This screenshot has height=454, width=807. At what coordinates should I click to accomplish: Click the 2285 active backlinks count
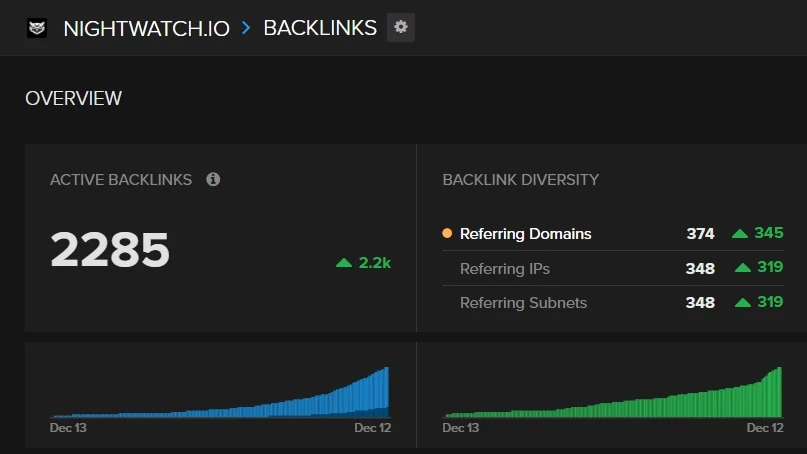110,250
